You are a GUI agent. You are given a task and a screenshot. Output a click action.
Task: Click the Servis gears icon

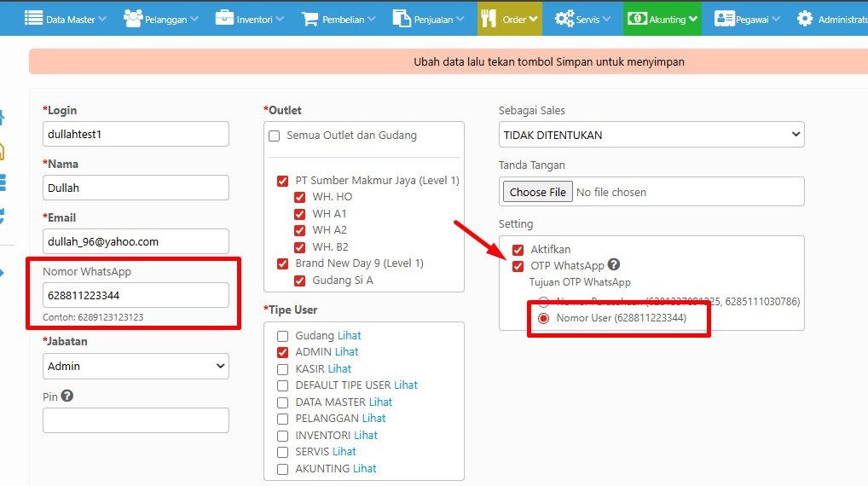tap(564, 18)
